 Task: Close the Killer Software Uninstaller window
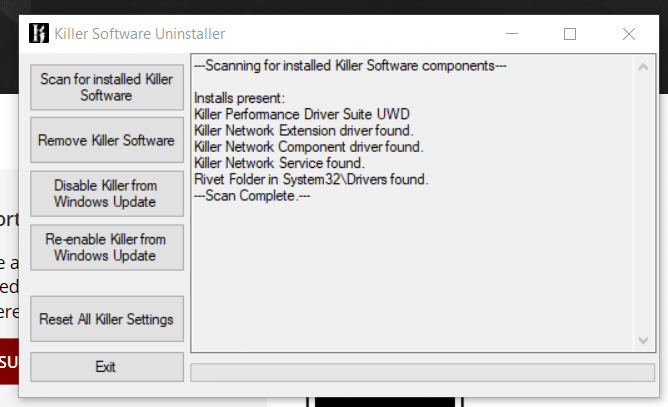(x=629, y=34)
